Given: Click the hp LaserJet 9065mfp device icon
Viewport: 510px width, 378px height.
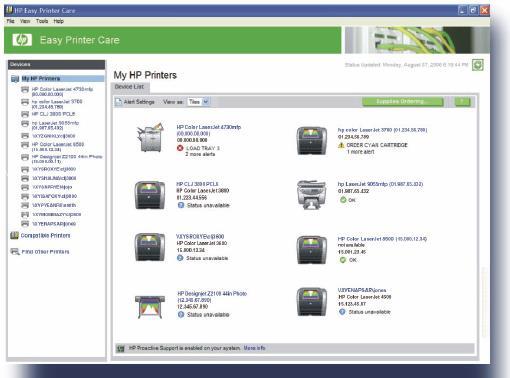Looking at the screenshot, I should point(312,195).
